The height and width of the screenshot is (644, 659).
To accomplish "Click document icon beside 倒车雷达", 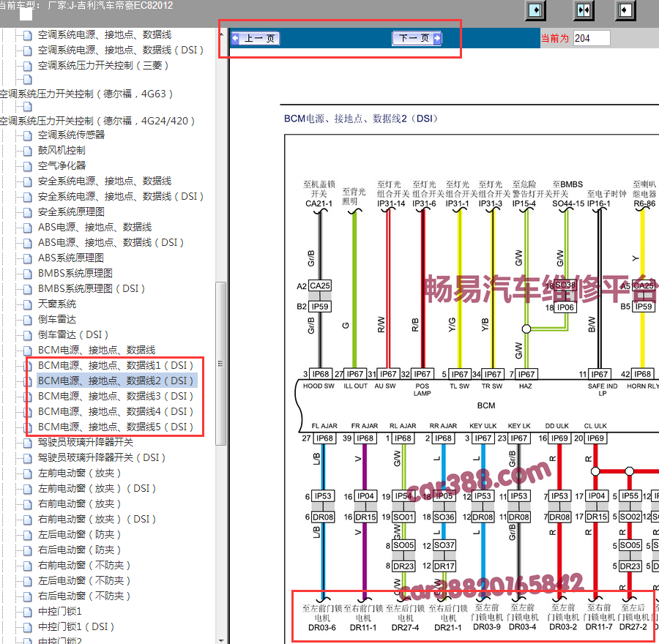I will 28,321.
